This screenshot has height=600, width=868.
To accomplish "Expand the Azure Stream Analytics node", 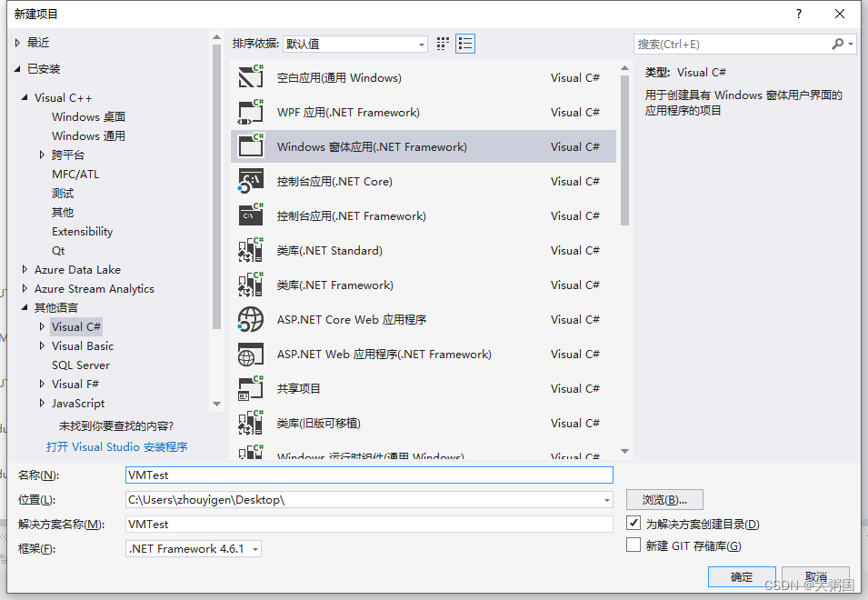I will click(x=25, y=288).
